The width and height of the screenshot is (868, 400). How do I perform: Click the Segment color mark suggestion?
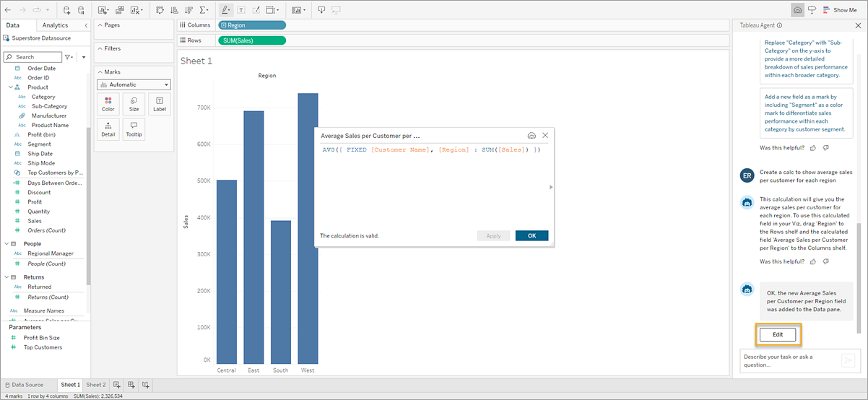click(807, 113)
